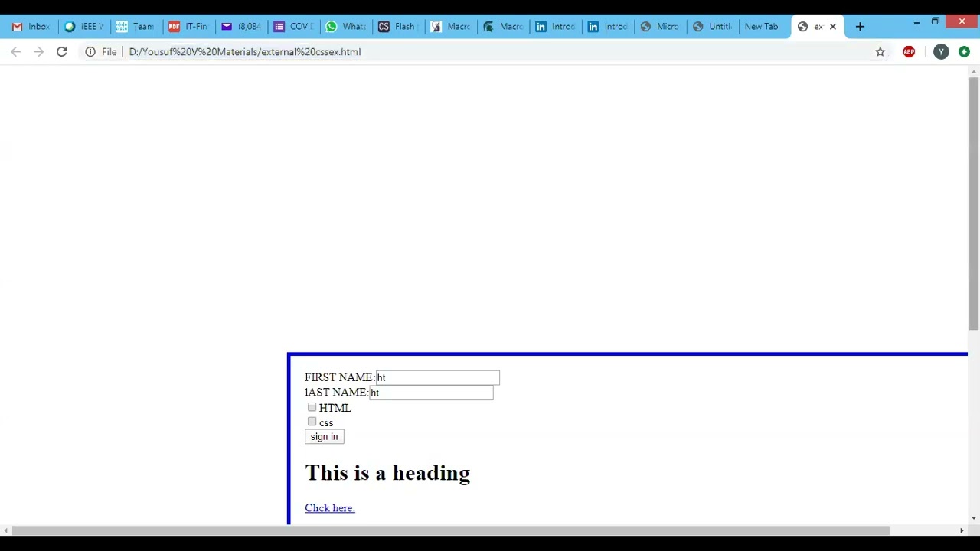Check the HTML checkbox

pyautogui.click(x=312, y=407)
